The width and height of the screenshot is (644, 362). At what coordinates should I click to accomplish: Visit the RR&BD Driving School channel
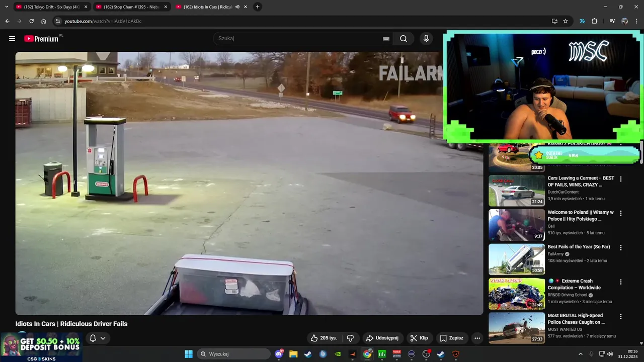pos(567,295)
